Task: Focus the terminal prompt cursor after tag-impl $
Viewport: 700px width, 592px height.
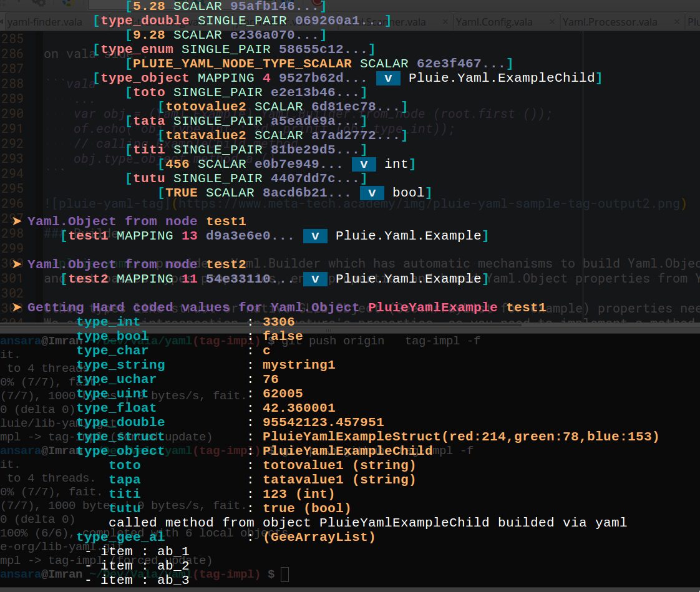Action: pyautogui.click(x=284, y=574)
